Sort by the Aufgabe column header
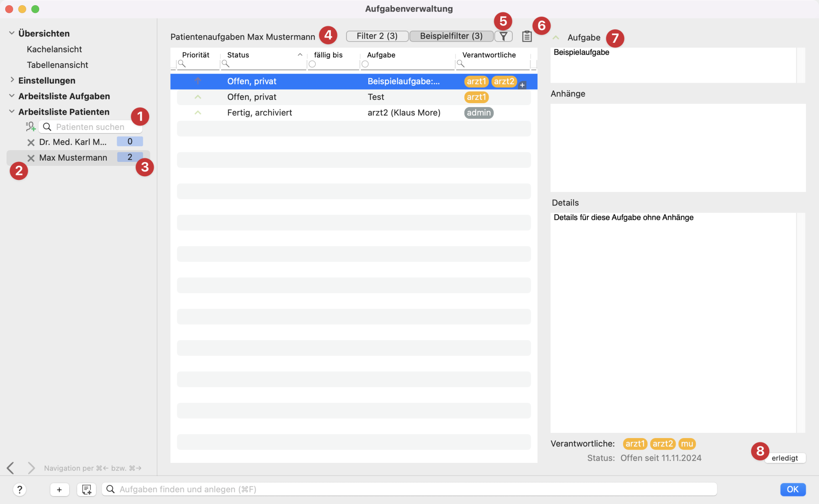 (x=381, y=55)
